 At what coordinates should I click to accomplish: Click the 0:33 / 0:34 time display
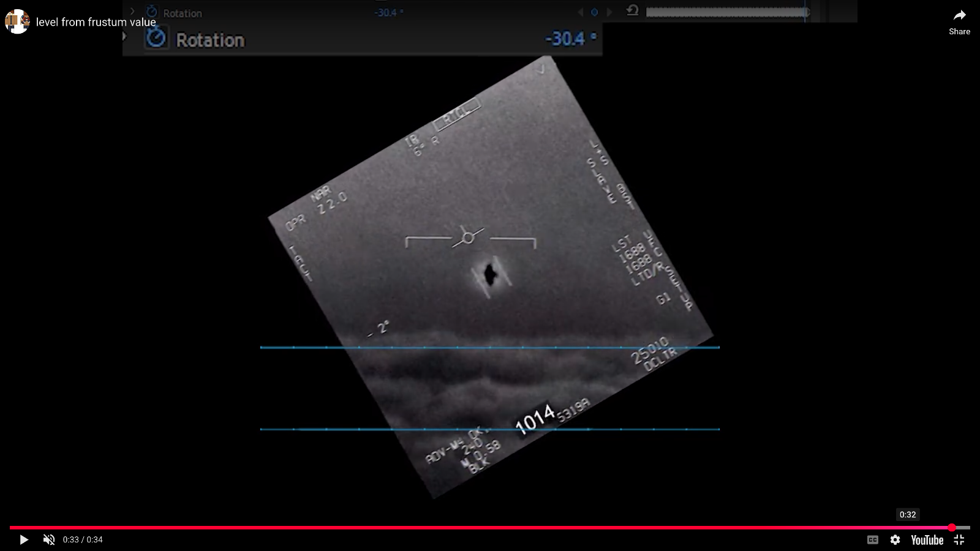pyautogui.click(x=83, y=539)
